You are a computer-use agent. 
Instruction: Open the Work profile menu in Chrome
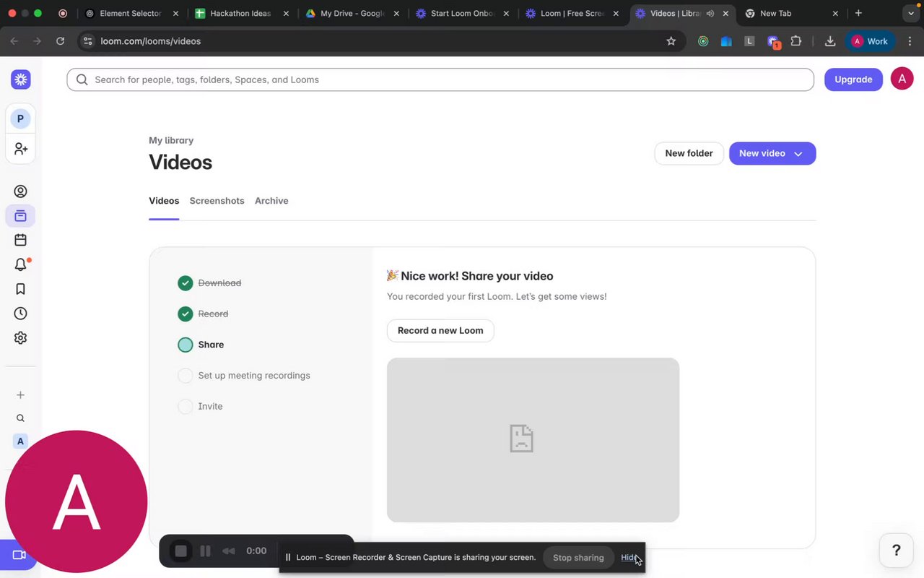coord(871,41)
